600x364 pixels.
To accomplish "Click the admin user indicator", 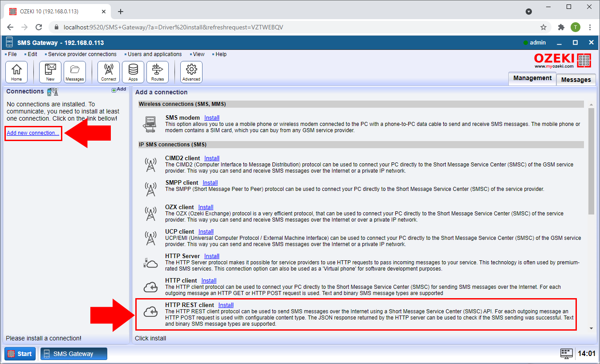I will pyautogui.click(x=535, y=43).
